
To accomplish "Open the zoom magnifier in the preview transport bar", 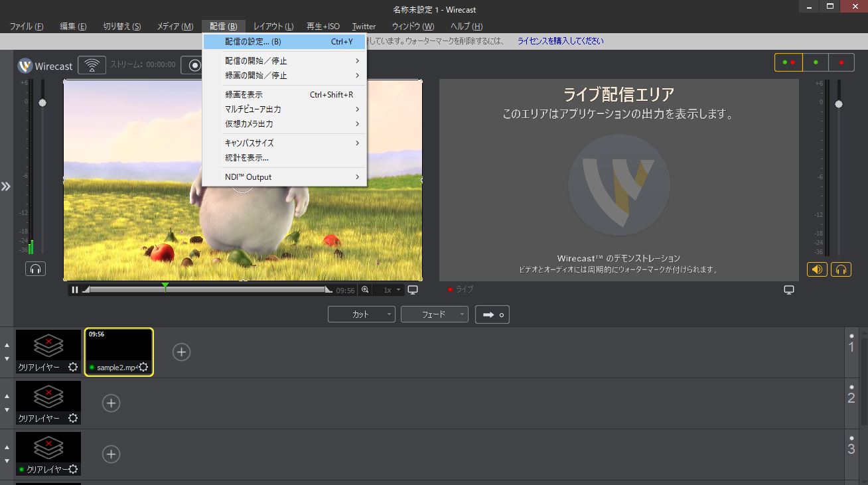I will pyautogui.click(x=365, y=290).
